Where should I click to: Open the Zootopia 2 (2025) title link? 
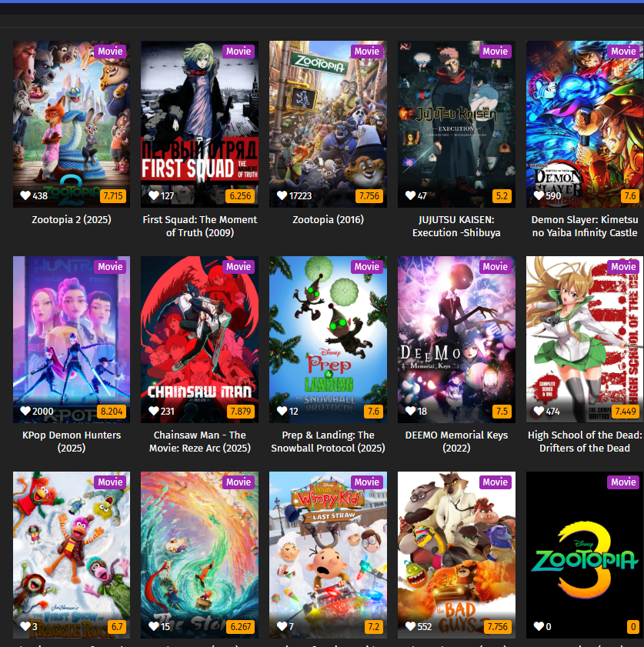click(72, 219)
